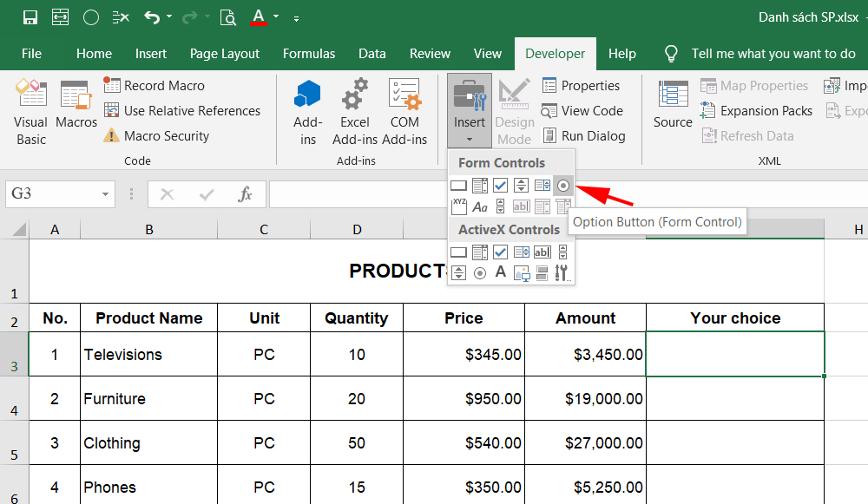This screenshot has height=504, width=868.
Task: Insert a Spin Button form control
Action: coord(521,186)
